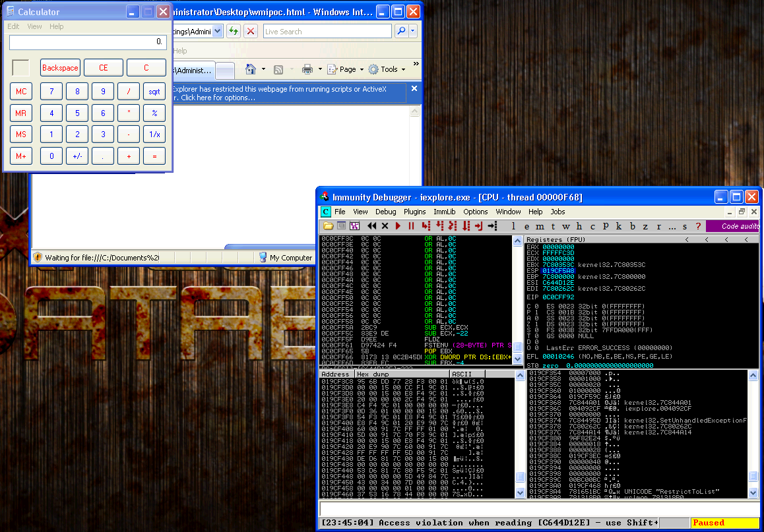Click the CE button in Calculator
Screen dimensions: 764x532
(x=104, y=68)
